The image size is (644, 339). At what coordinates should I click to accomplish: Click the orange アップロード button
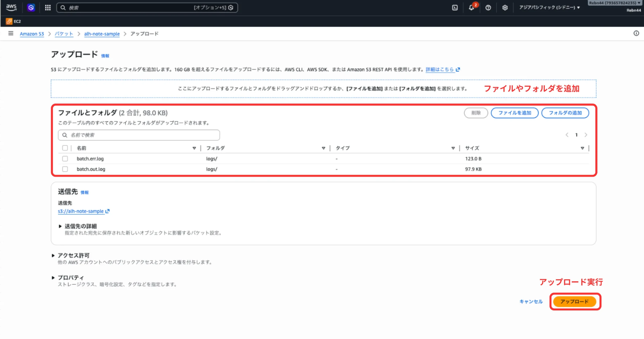[575, 302]
